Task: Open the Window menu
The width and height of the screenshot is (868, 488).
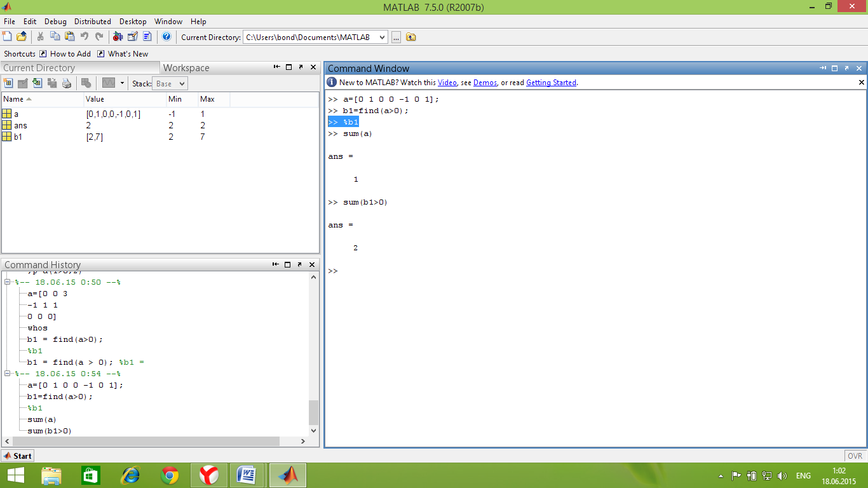Action: (168, 21)
